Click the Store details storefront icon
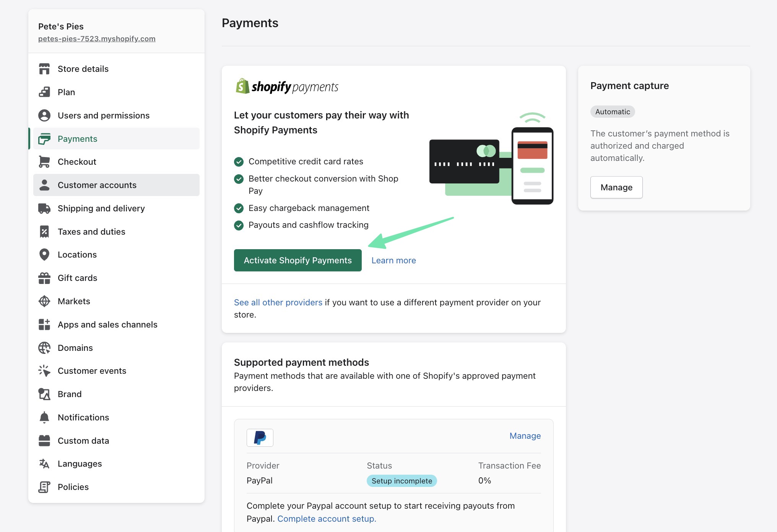The image size is (777, 532). pos(44,69)
